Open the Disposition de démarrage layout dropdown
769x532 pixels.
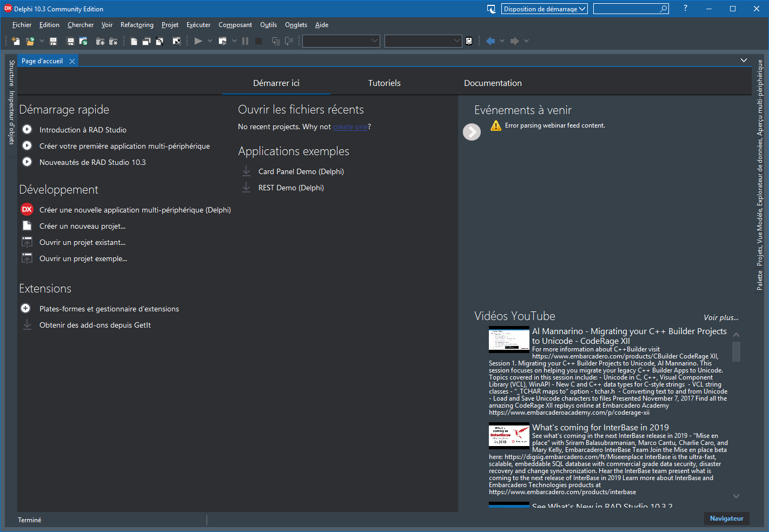544,9
